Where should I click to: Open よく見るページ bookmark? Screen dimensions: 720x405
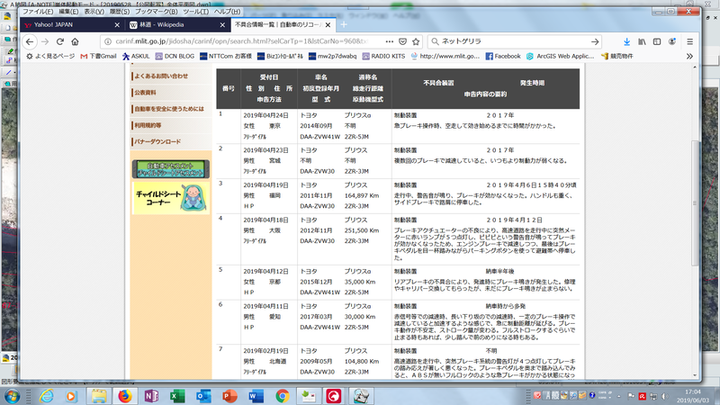click(50, 56)
